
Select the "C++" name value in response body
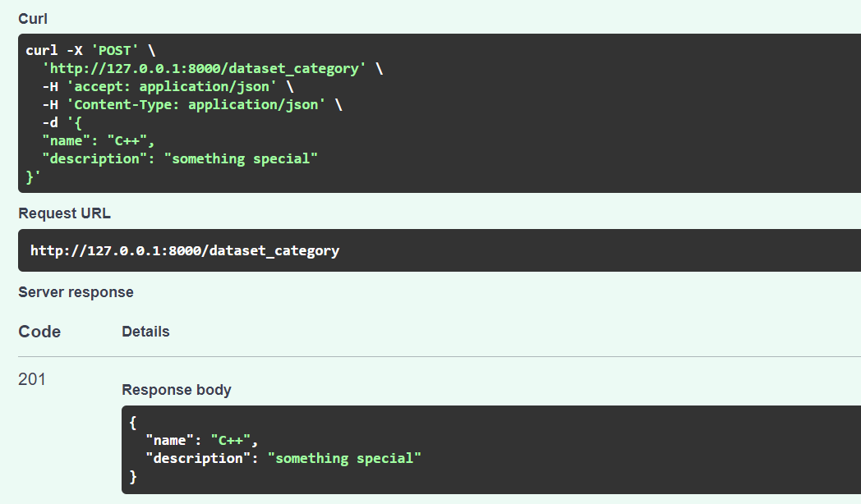click(231, 440)
